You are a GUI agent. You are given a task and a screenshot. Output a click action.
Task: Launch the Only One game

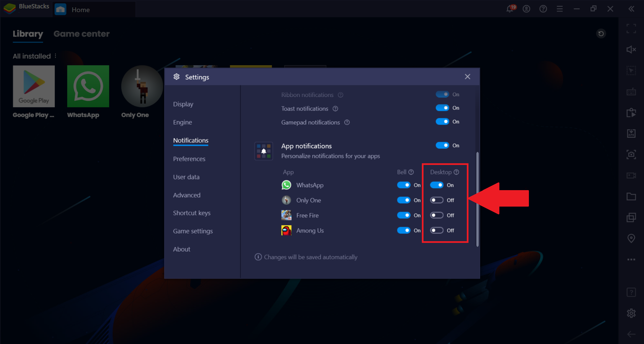point(142,86)
